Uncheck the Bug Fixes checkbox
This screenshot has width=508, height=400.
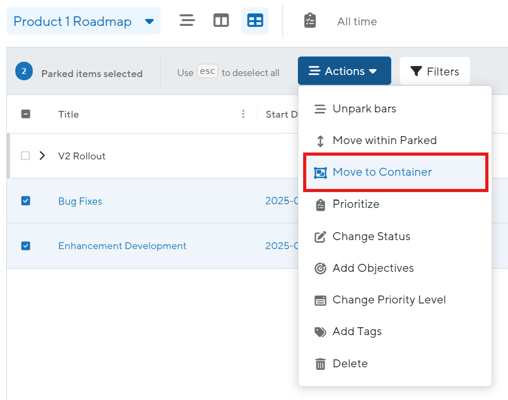coord(26,201)
